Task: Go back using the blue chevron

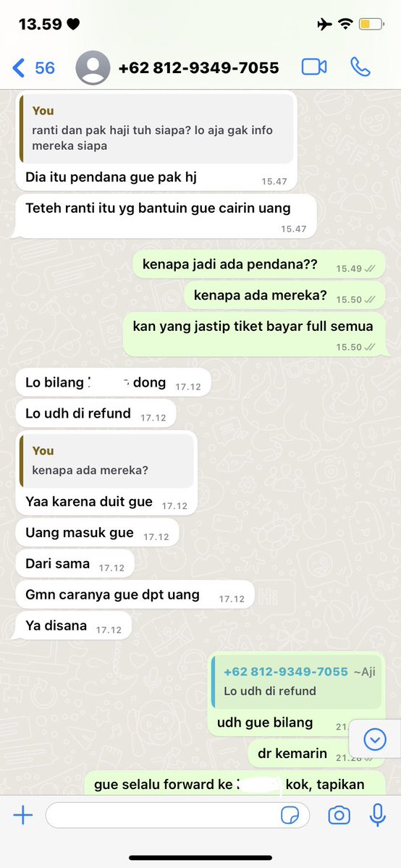Action: click(18, 67)
